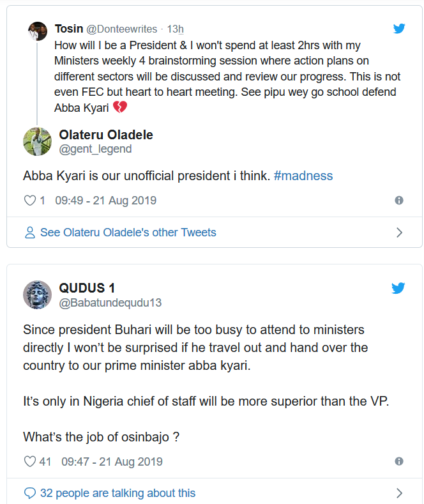Open the 09:47 - 21 Aug 2019 timestamp
This screenshot has width=424, height=504.
pos(112,461)
